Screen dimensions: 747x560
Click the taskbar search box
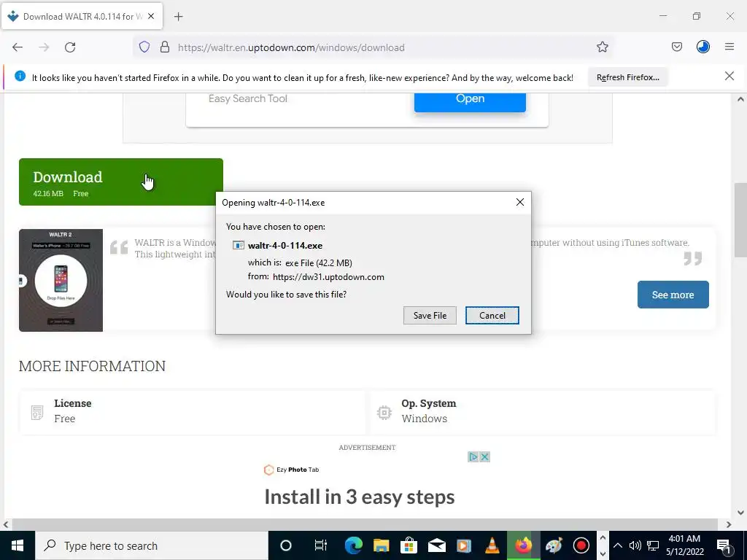point(152,545)
